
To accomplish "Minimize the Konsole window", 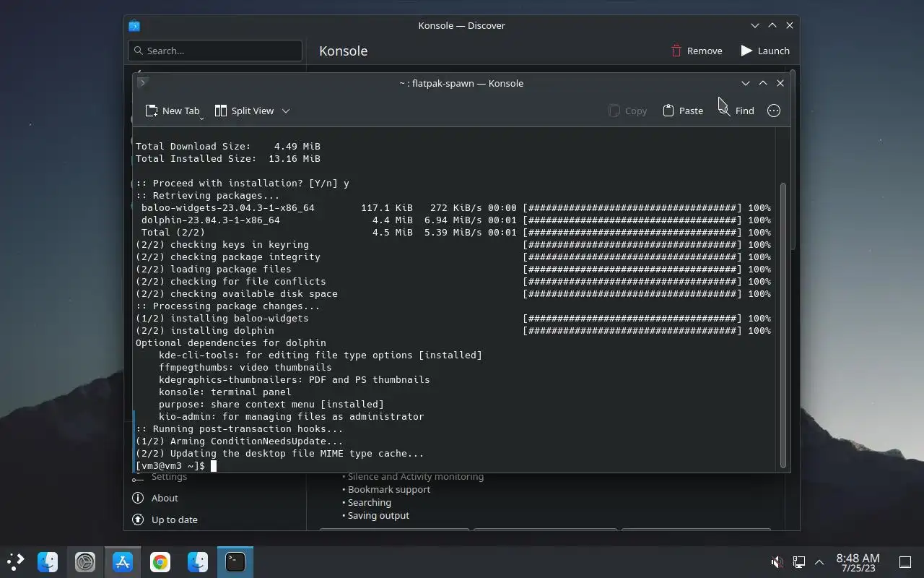I will 746,83.
